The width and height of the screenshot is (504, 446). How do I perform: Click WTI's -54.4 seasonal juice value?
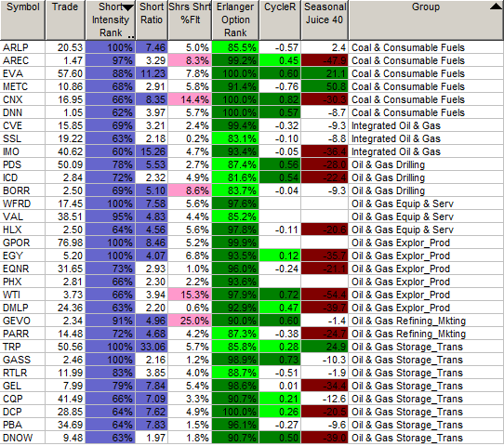325,295
